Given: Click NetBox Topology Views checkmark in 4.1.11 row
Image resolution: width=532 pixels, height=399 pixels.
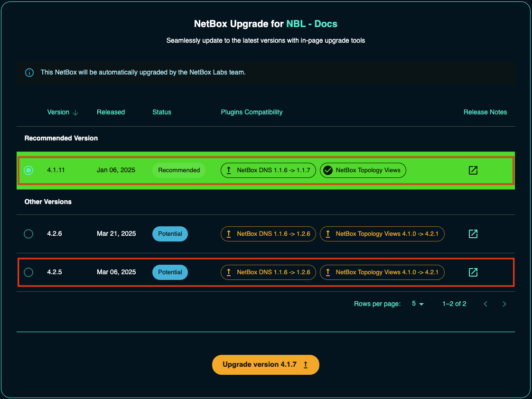Looking at the screenshot, I should point(327,170).
